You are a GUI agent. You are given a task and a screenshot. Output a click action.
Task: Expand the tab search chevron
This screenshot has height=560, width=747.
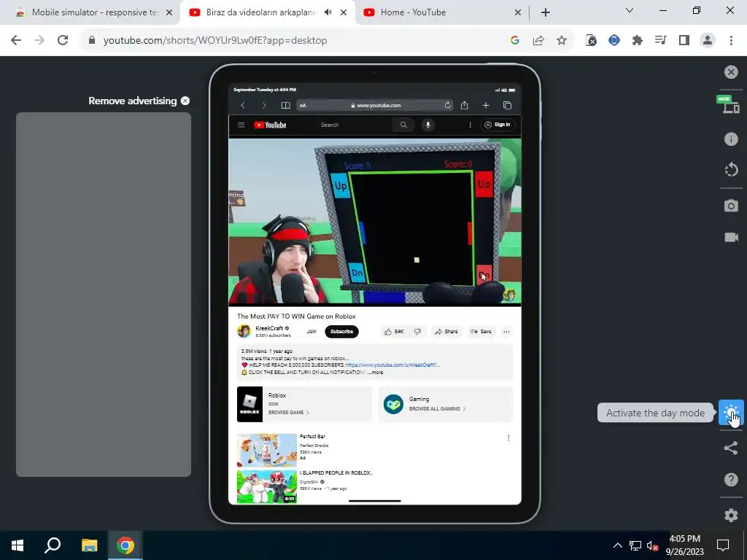(x=630, y=10)
